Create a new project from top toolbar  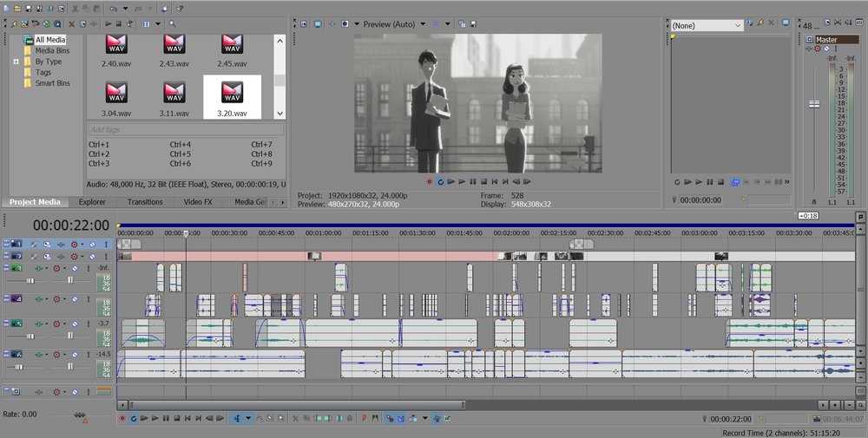pyautogui.click(x=7, y=9)
